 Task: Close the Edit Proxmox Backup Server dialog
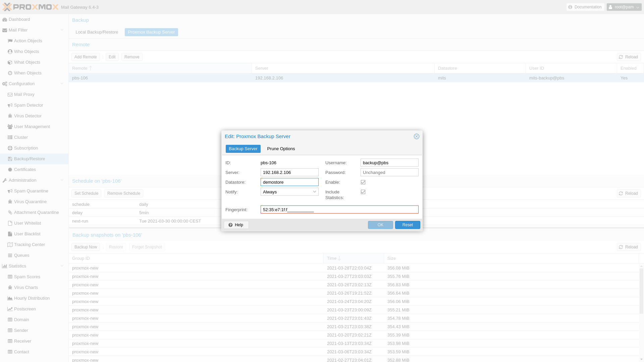416,136
